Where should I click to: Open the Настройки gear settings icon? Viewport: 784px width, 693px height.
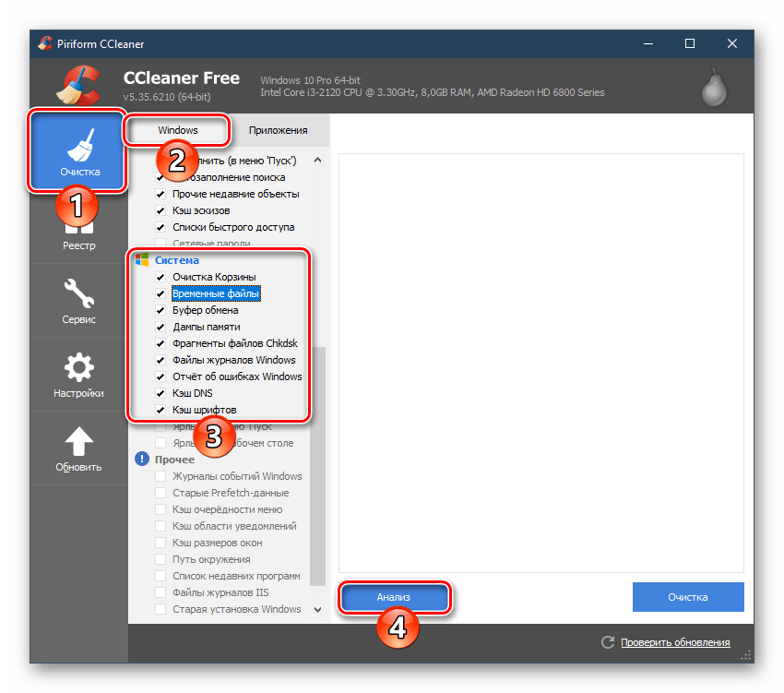[x=78, y=368]
